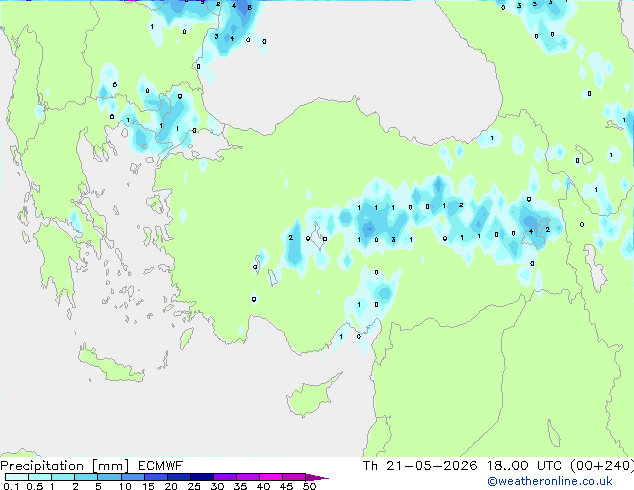This screenshot has width=634, height=490.
Task: Select the 45–50 mm legend swatch
Action: pos(294,477)
